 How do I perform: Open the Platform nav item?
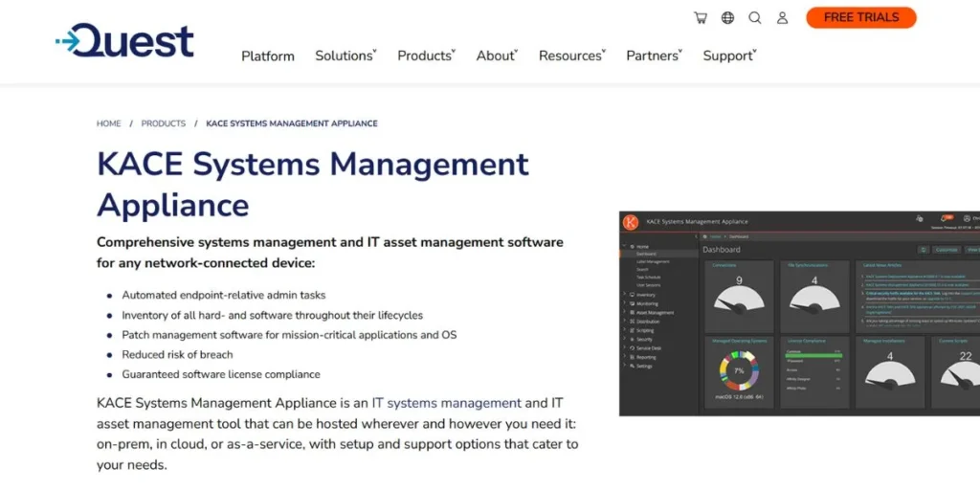pos(268,56)
